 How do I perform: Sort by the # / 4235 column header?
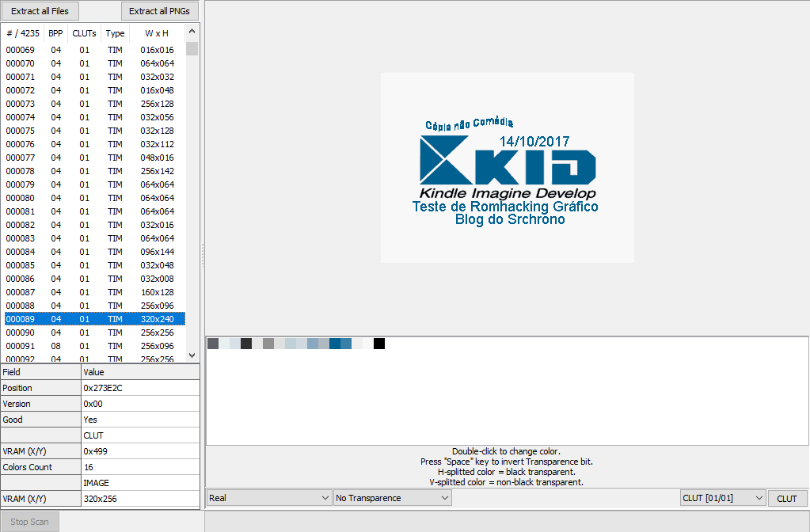tap(23, 33)
